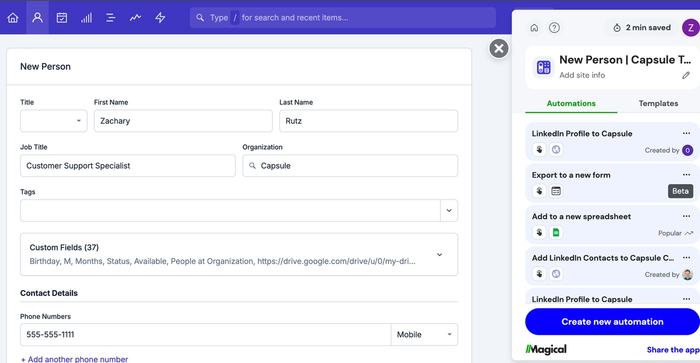
Task: Select the Automations tab
Action: (571, 103)
